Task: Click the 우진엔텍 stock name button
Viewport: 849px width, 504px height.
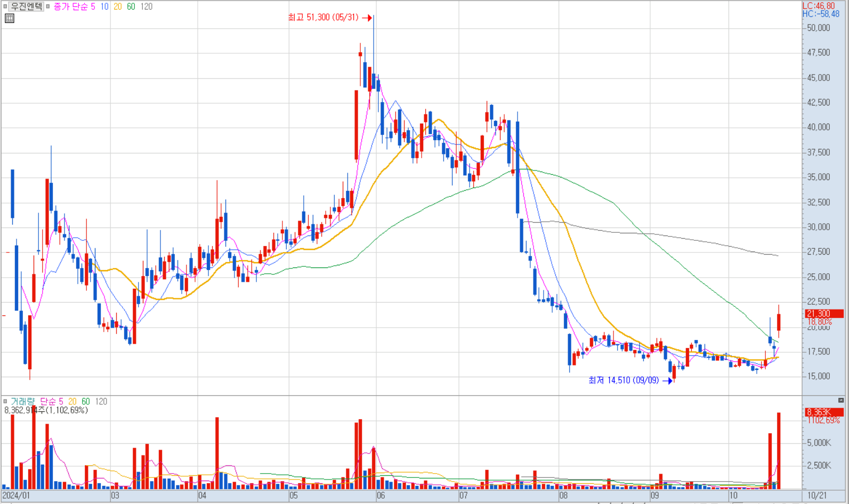Action: [x=26, y=6]
